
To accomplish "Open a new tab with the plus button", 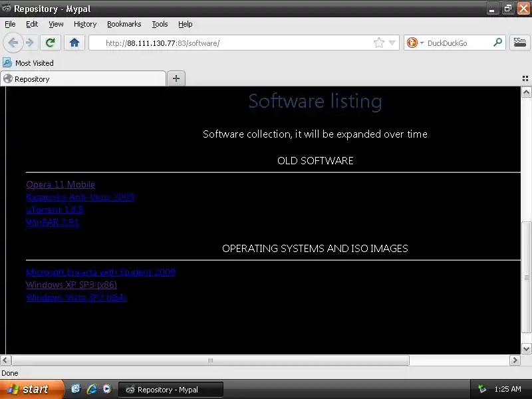I will tap(176, 78).
